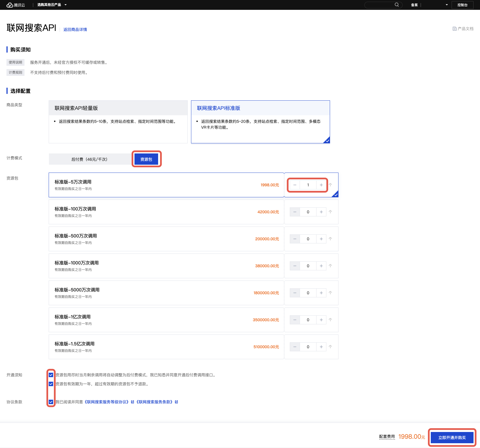Focus the top bar search field
Image resolution: width=480 pixels, height=448 pixels.
[x=383, y=5]
